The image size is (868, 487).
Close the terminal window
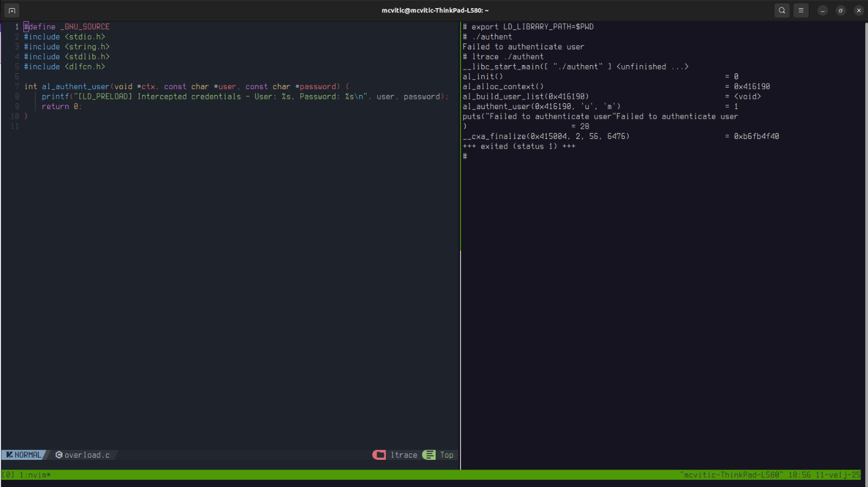tap(858, 10)
